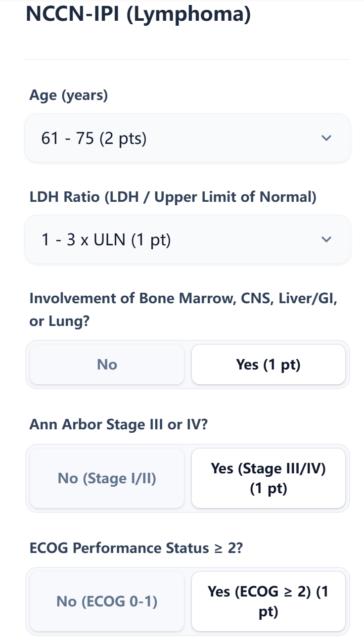
Task: Choose Yes (Stage III/IV) for Ann Arbor stage
Action: (x=269, y=478)
